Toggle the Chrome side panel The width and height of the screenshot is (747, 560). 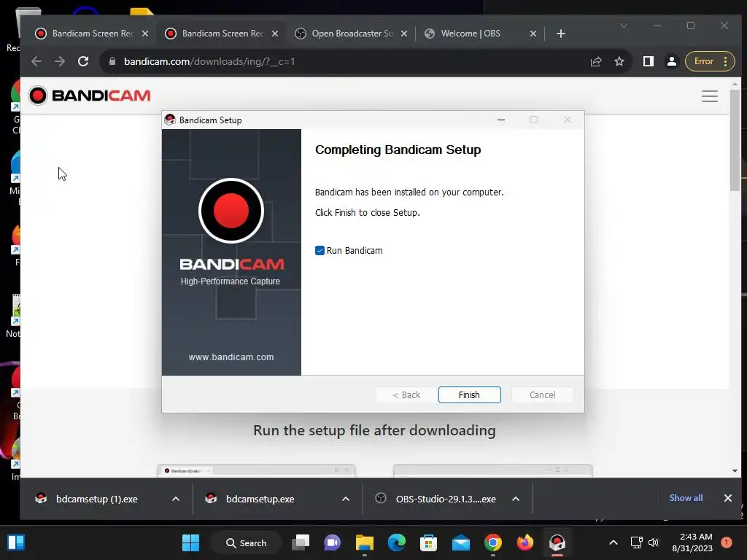tap(649, 61)
